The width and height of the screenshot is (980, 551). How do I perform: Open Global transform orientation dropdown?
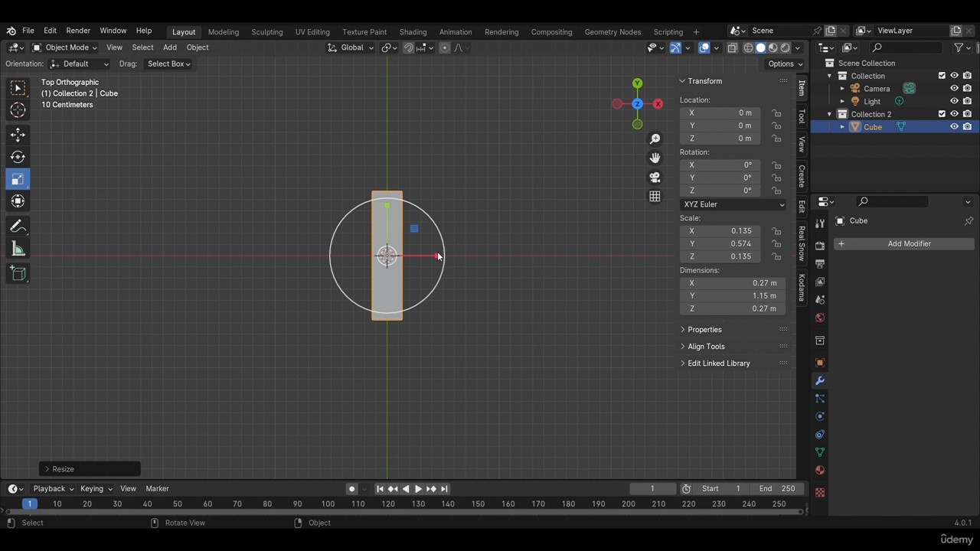(x=351, y=47)
